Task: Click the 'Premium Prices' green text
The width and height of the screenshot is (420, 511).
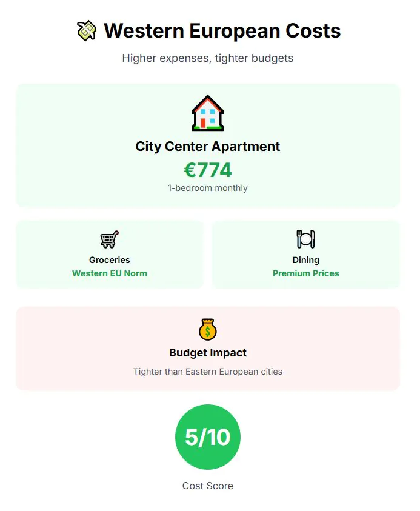Action: coord(305,273)
